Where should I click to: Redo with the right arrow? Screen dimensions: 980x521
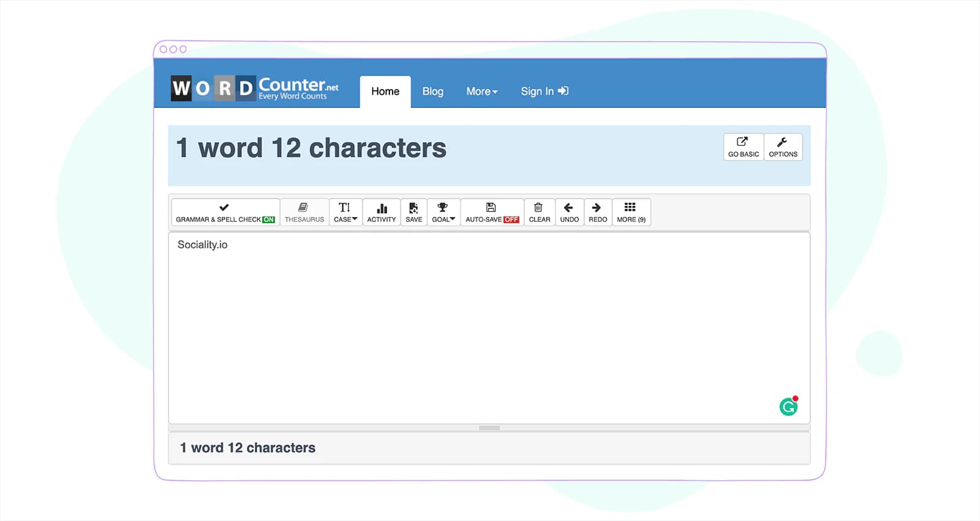point(598,212)
